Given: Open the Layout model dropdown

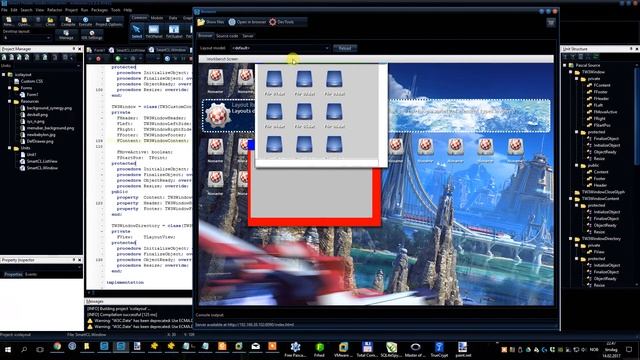Looking at the screenshot, I should pos(280,48).
